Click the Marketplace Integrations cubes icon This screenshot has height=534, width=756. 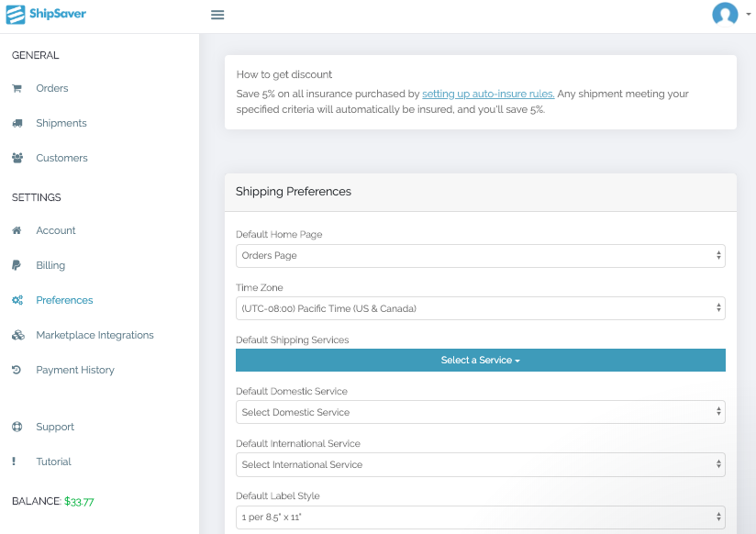click(17, 335)
